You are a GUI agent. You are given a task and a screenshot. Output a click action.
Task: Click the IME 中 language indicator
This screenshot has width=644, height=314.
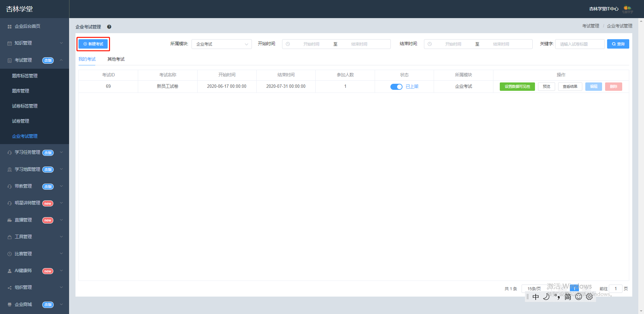click(536, 297)
